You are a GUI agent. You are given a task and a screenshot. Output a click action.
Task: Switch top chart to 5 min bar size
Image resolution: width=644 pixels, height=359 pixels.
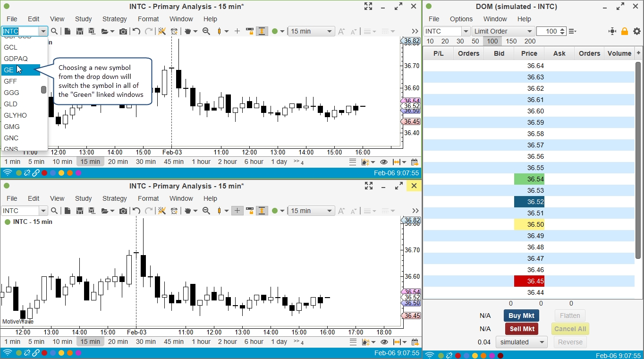(36, 162)
